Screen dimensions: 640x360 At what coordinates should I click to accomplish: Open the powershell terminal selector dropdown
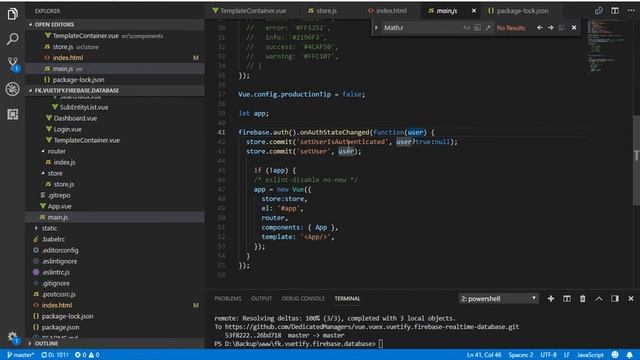coord(498,299)
